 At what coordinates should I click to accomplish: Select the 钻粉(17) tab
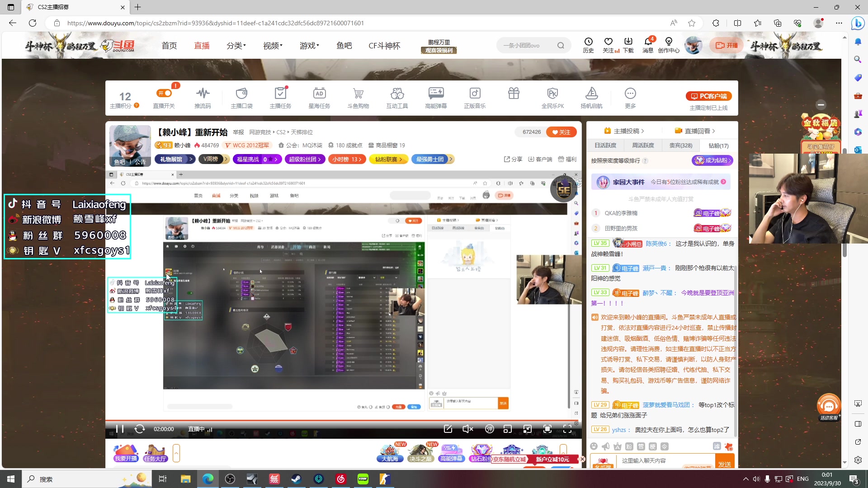[x=718, y=145]
